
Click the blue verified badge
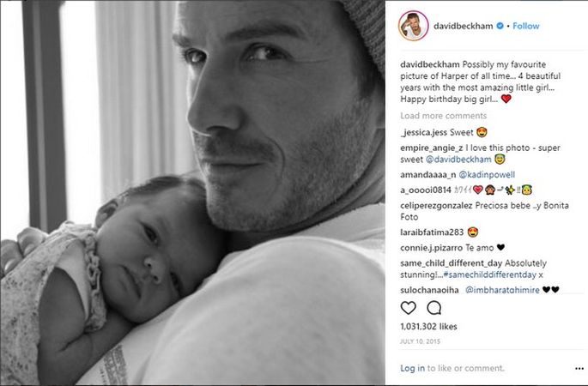500,26
